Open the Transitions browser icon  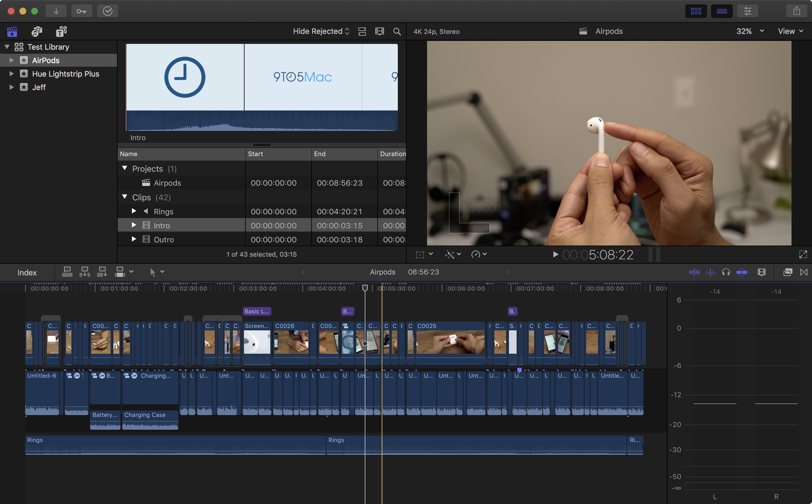[x=804, y=272]
